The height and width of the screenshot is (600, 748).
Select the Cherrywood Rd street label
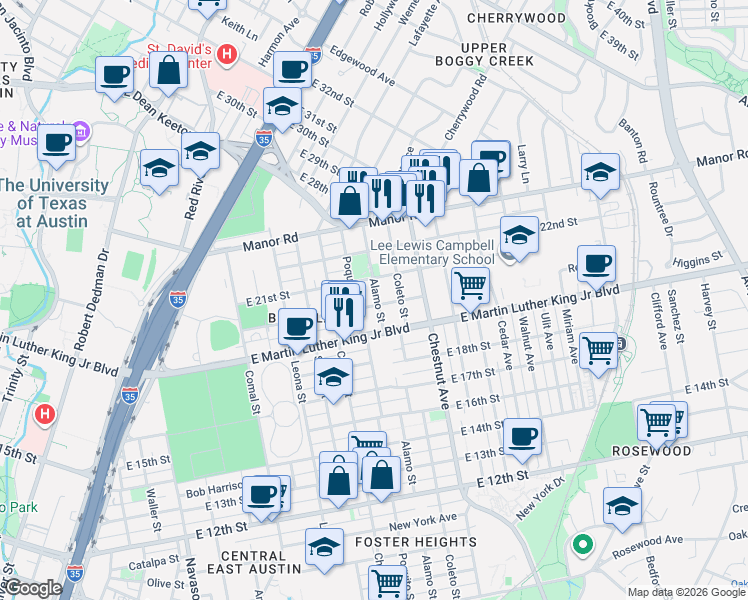466,107
